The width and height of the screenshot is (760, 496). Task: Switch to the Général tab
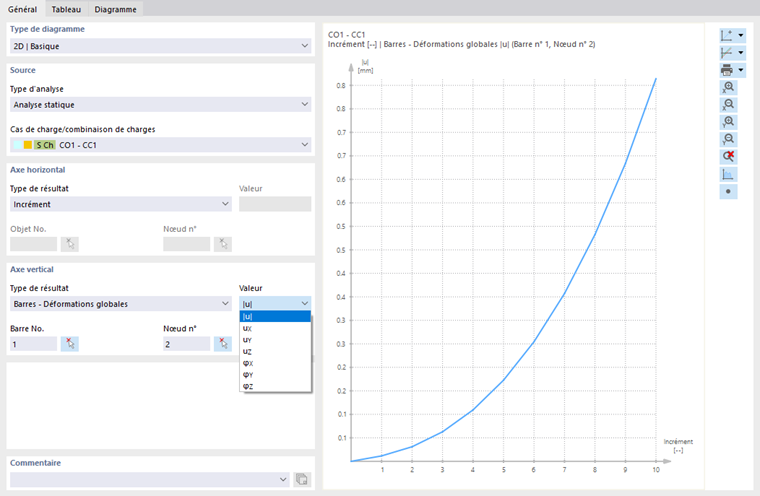[x=22, y=9]
